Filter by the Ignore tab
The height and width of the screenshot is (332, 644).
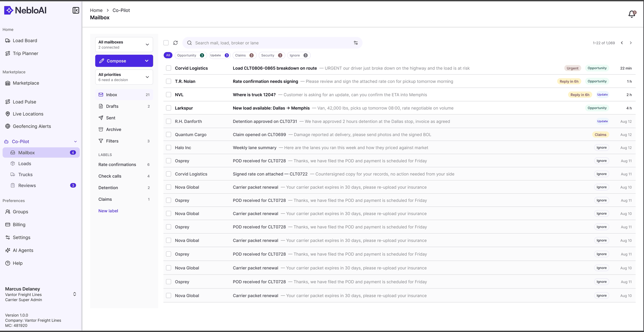(x=299, y=55)
